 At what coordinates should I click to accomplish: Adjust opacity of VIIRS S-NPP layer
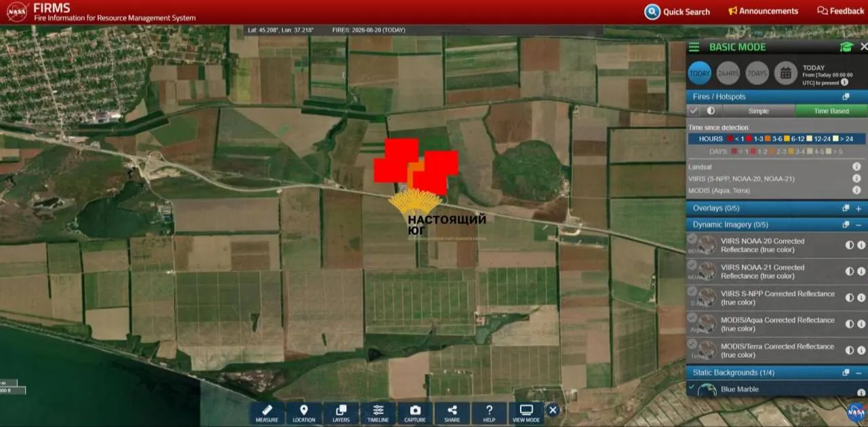[x=850, y=298]
